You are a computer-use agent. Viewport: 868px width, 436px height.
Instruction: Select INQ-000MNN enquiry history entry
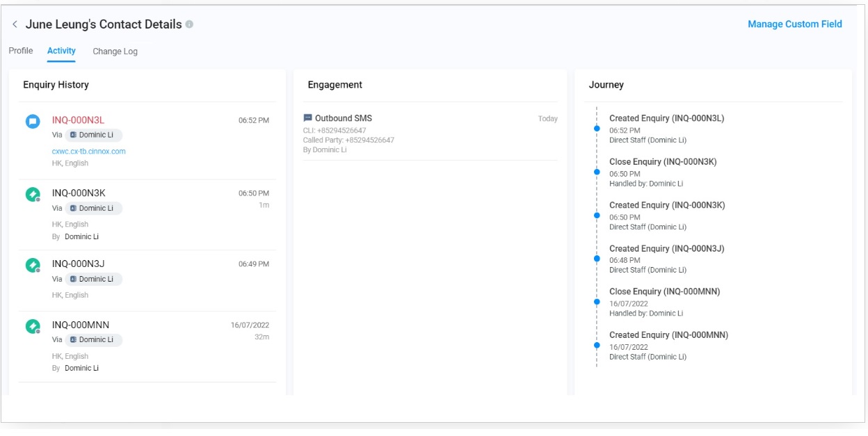click(81, 325)
